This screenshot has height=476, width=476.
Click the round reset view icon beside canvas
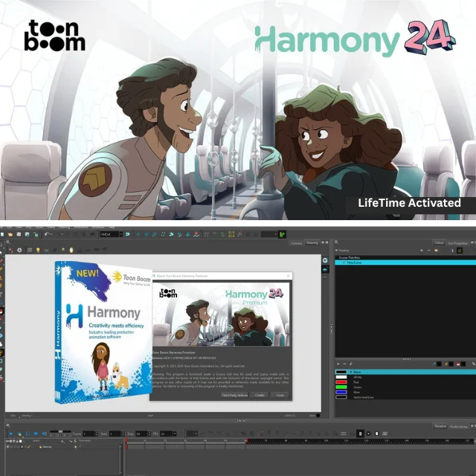pos(325,260)
